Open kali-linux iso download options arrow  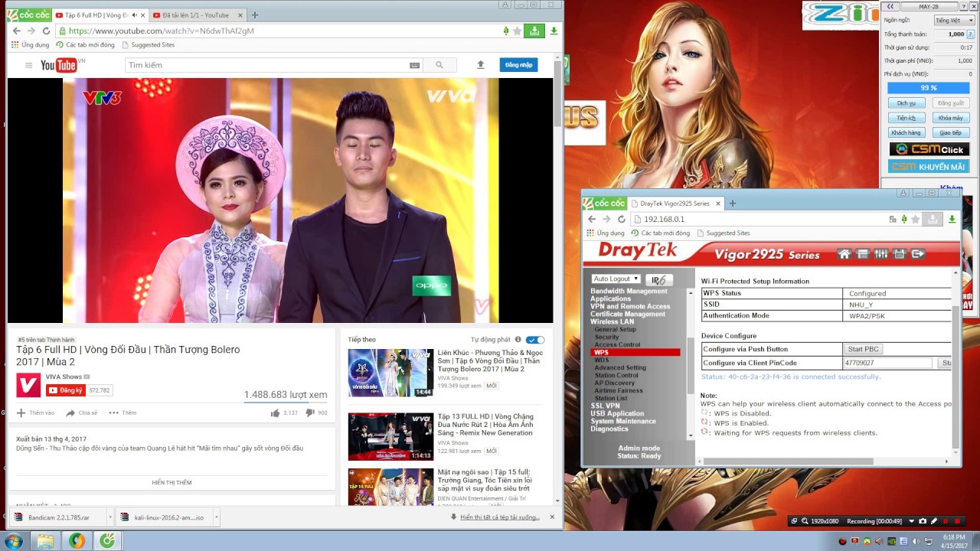point(217,517)
